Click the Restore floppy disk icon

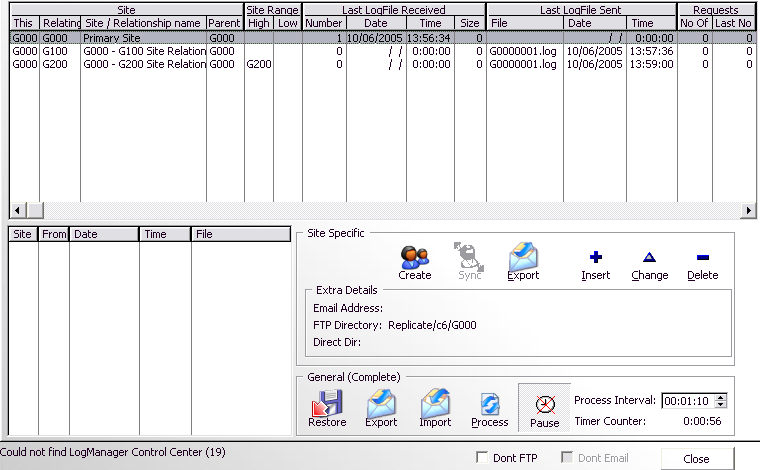tap(327, 404)
